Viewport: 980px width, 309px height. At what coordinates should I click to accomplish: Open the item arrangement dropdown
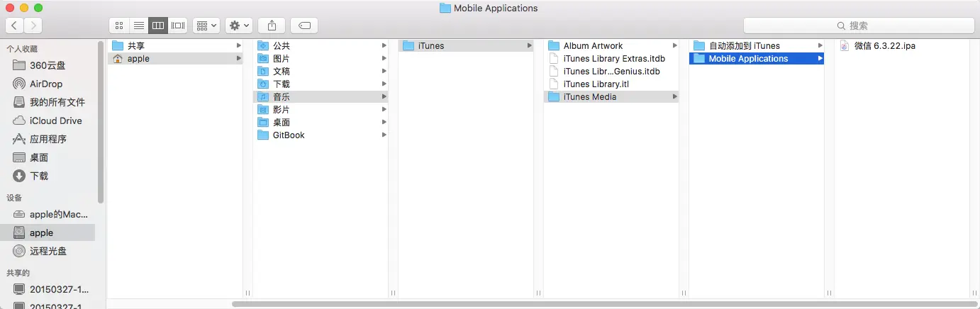click(206, 26)
